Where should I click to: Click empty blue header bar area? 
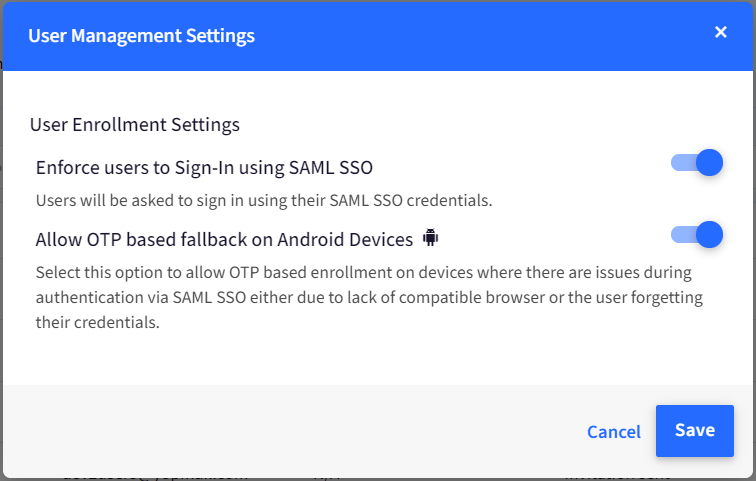(482, 36)
